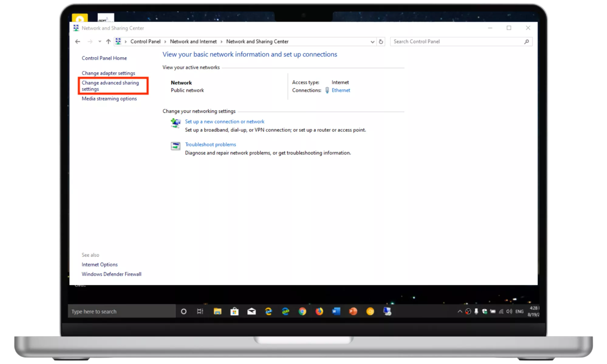Open Media streaming options

[109, 99]
